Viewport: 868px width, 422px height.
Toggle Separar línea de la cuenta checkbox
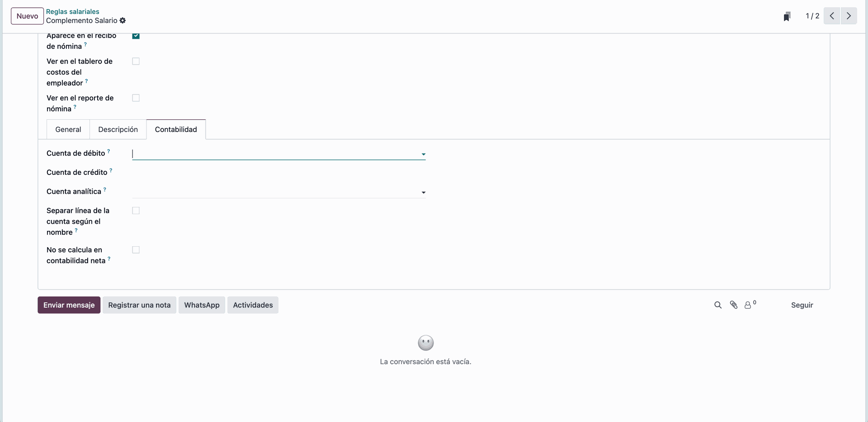click(x=136, y=211)
